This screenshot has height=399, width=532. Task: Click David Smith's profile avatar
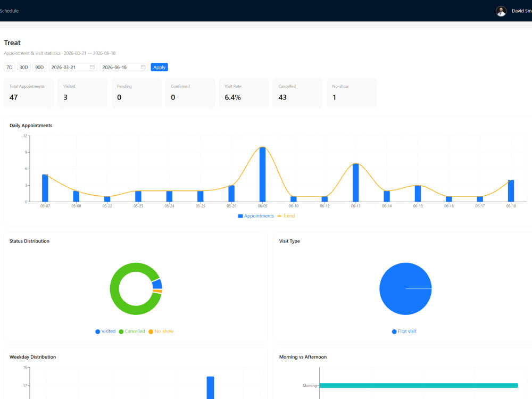tap(501, 11)
